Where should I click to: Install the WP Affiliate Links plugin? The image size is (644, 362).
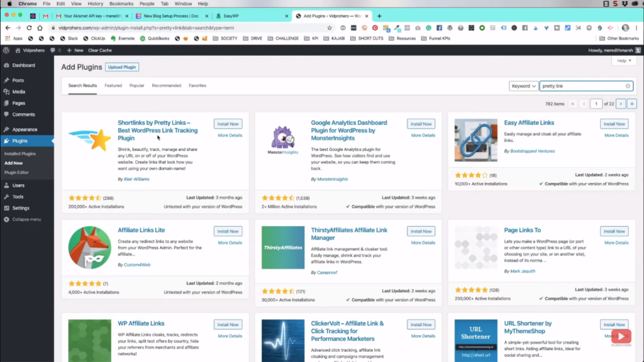pyautogui.click(x=228, y=325)
